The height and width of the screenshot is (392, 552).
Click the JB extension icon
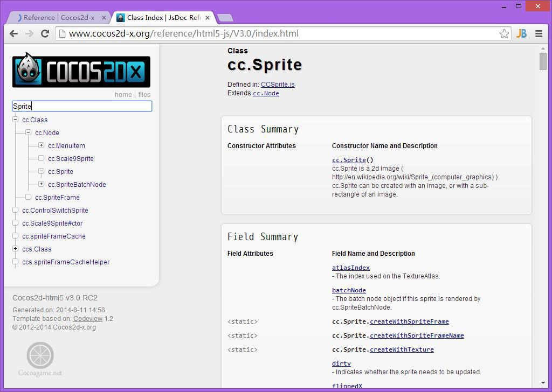(521, 33)
